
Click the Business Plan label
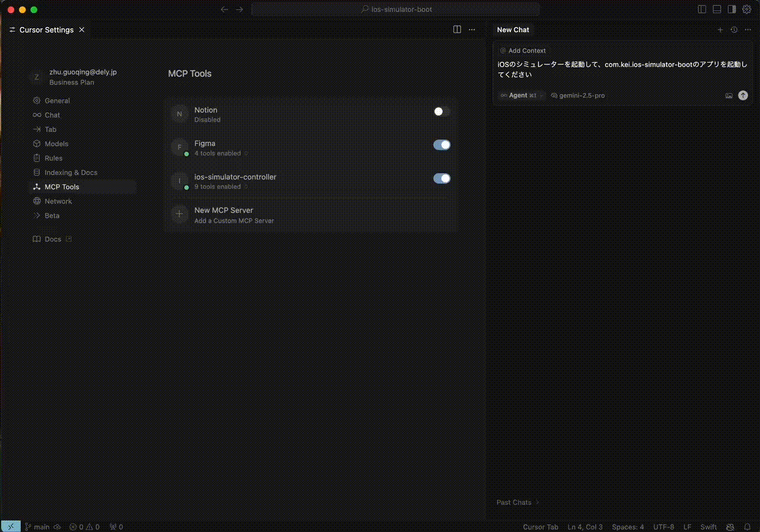[72, 83]
